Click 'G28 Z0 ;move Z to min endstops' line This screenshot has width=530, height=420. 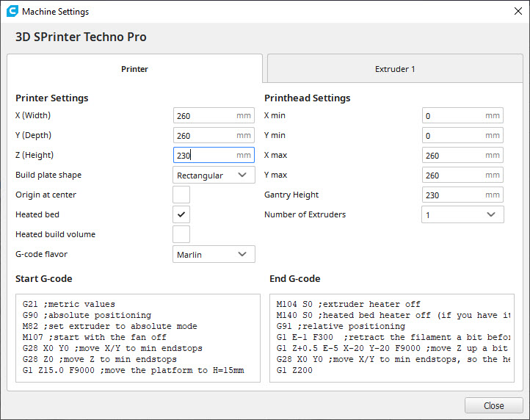pos(99,359)
